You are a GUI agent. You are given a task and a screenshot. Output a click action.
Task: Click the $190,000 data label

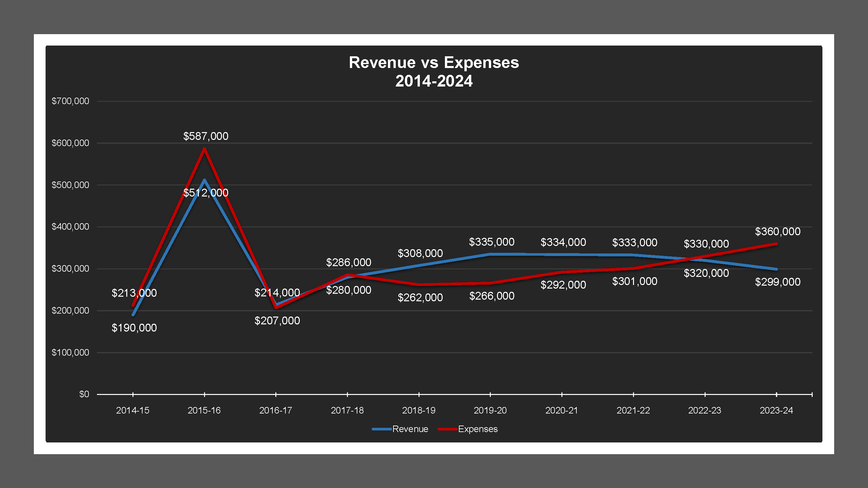(134, 328)
